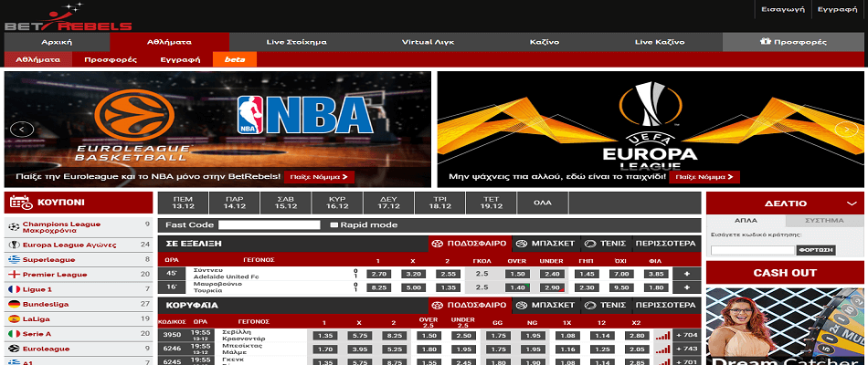
Task: Click the England flag beside Premier League
Action: coord(14,275)
